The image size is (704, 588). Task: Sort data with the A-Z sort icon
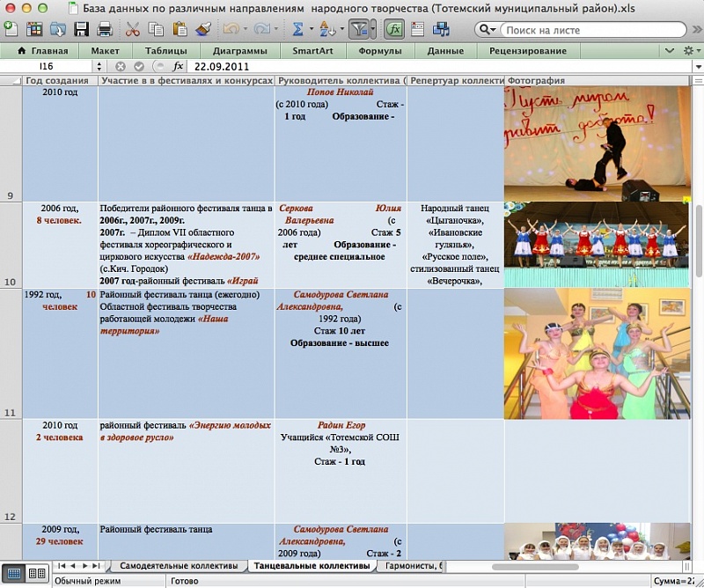pyautogui.click(x=327, y=29)
